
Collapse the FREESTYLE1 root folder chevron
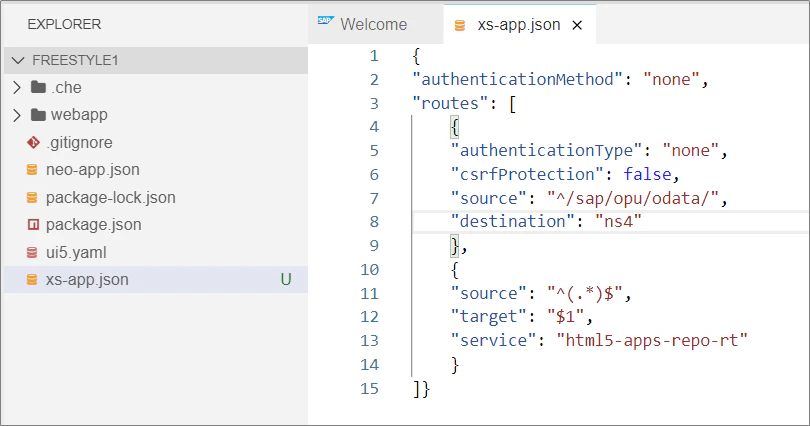18,60
